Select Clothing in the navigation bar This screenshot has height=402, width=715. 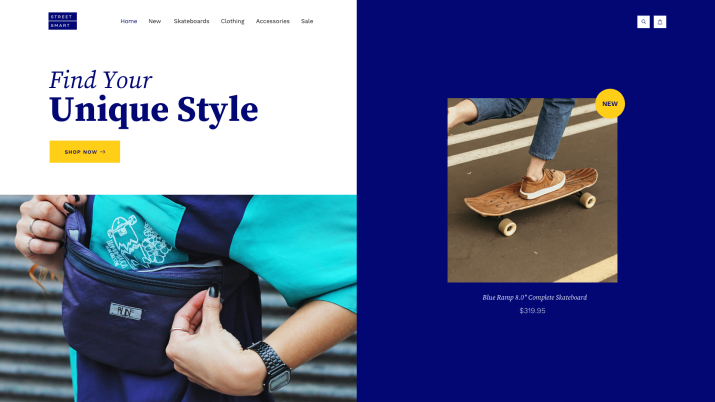coord(233,21)
